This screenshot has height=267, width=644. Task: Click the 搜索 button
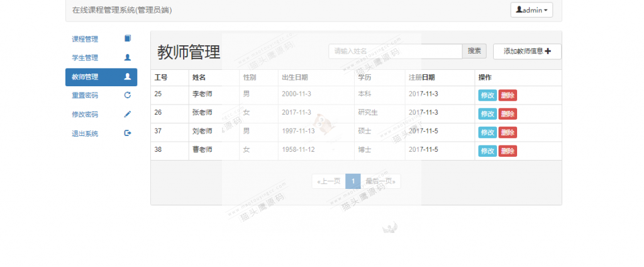(x=474, y=51)
